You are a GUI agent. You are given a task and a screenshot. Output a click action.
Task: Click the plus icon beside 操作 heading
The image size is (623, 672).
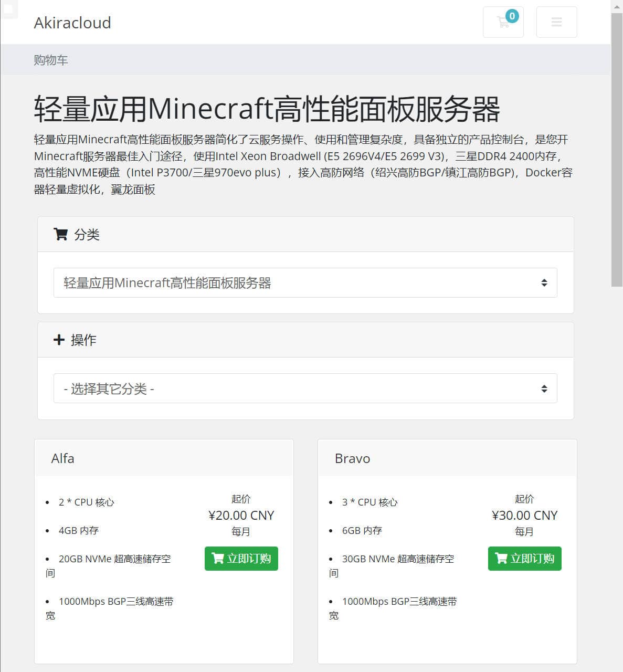(x=59, y=340)
